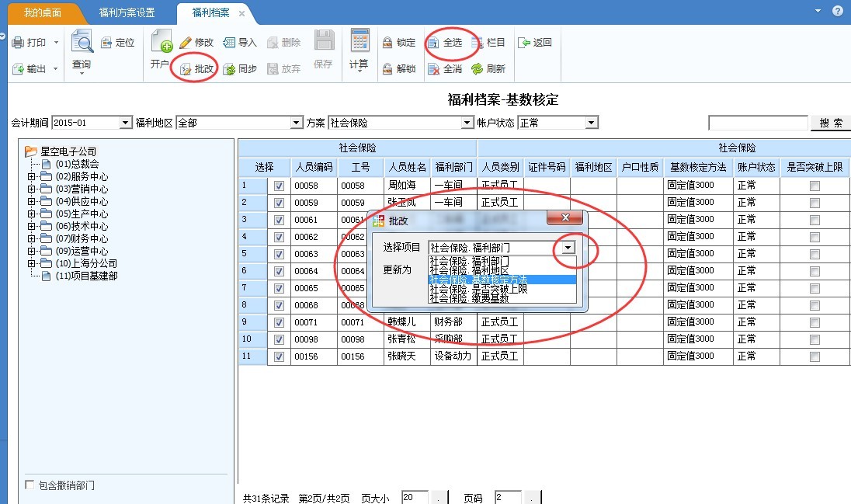Click the 锁定 lock icon
This screenshot has width=851, height=504.
pyautogui.click(x=387, y=43)
